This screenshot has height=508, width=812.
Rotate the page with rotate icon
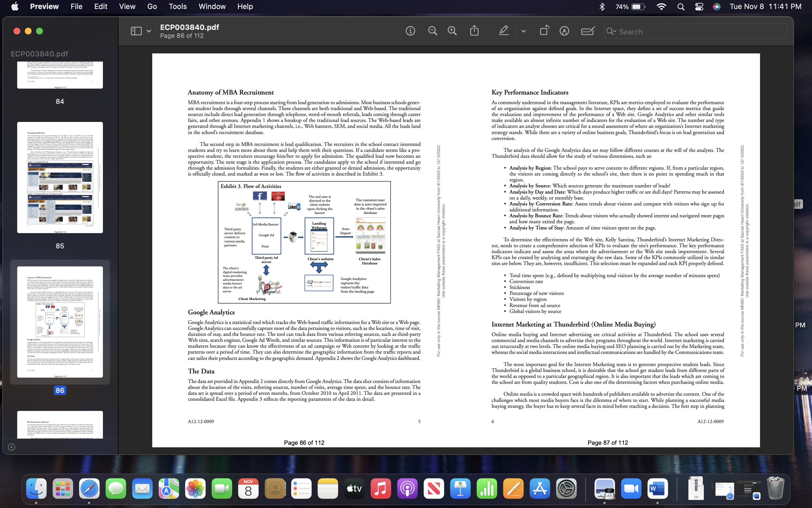click(545, 30)
